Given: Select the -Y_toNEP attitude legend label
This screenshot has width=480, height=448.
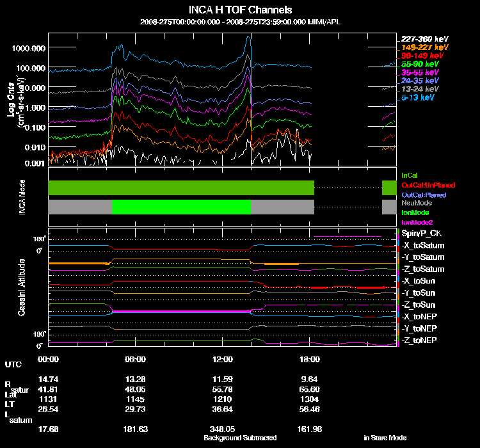Looking at the screenshot, I should 419,328.
